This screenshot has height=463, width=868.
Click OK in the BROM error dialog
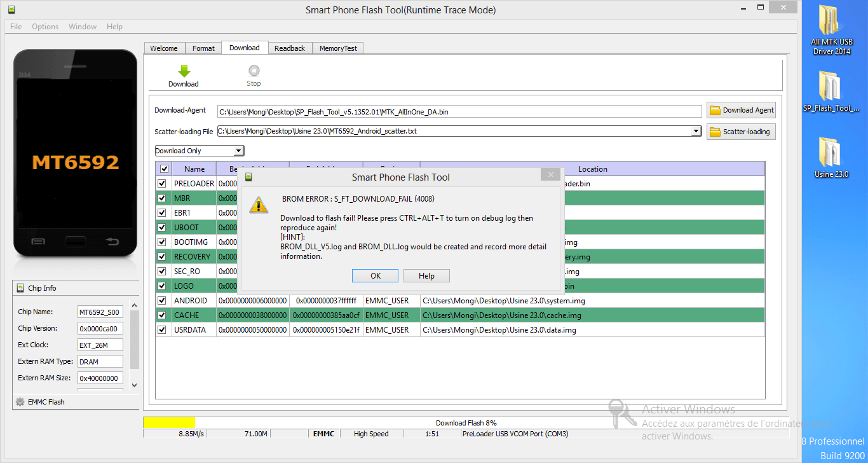[376, 276]
